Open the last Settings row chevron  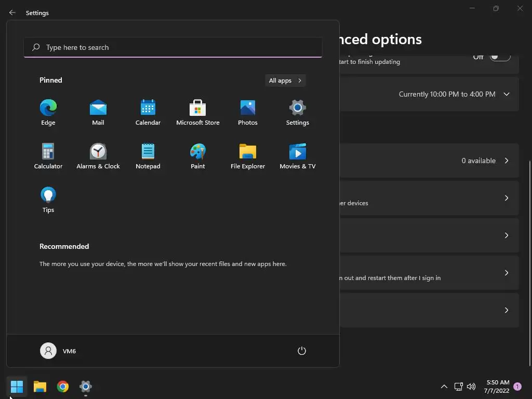point(506,310)
